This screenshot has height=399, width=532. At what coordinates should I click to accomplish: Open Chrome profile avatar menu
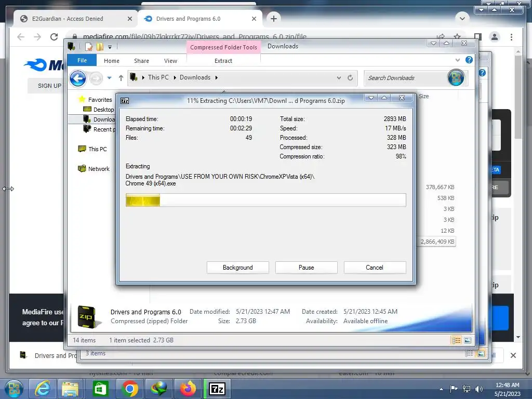[x=495, y=37]
